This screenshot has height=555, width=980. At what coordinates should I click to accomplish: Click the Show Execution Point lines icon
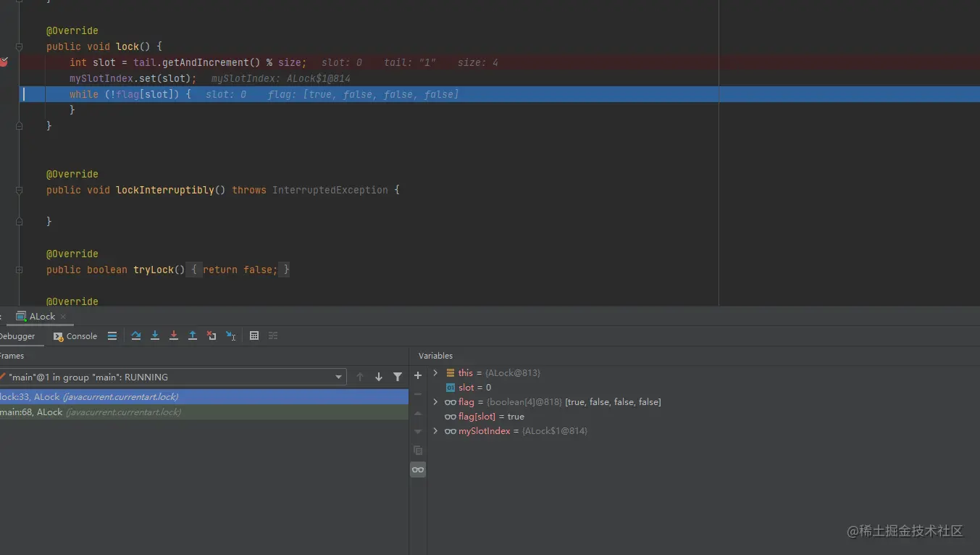(112, 335)
